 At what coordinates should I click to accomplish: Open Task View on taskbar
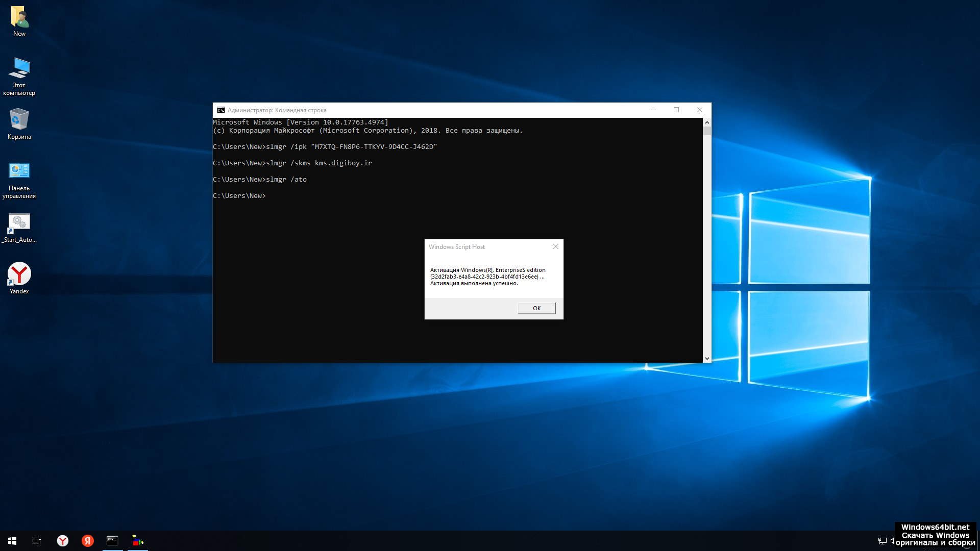(37, 541)
